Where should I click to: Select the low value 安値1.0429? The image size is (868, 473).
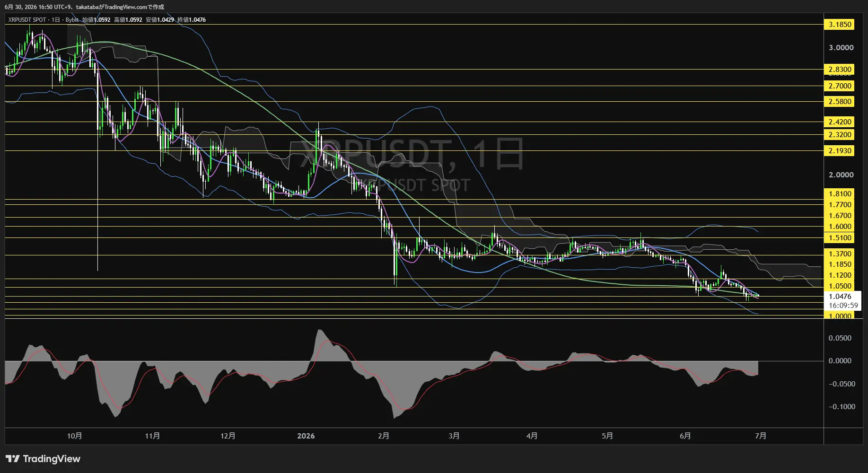[160, 20]
